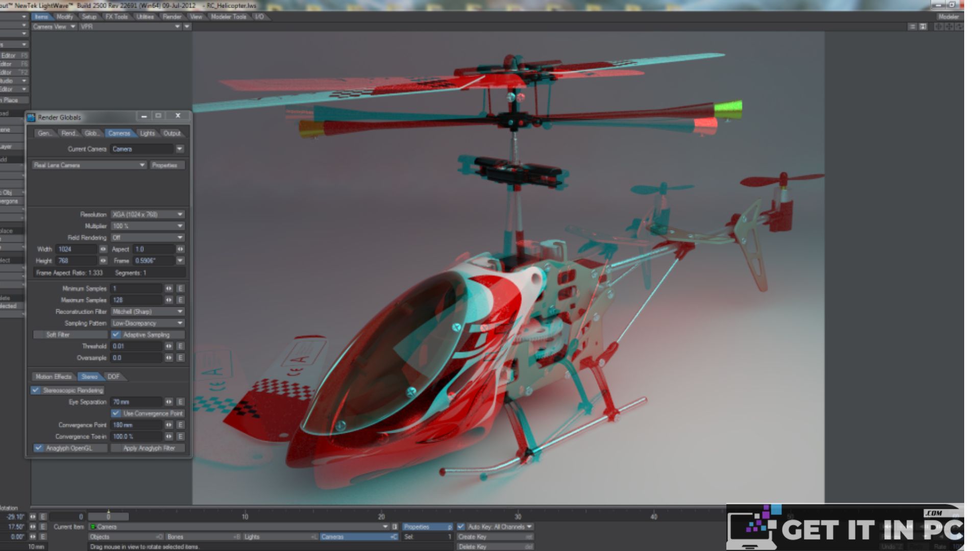Switch to the Modify menu tab
The image size is (980, 551).
(x=65, y=16)
